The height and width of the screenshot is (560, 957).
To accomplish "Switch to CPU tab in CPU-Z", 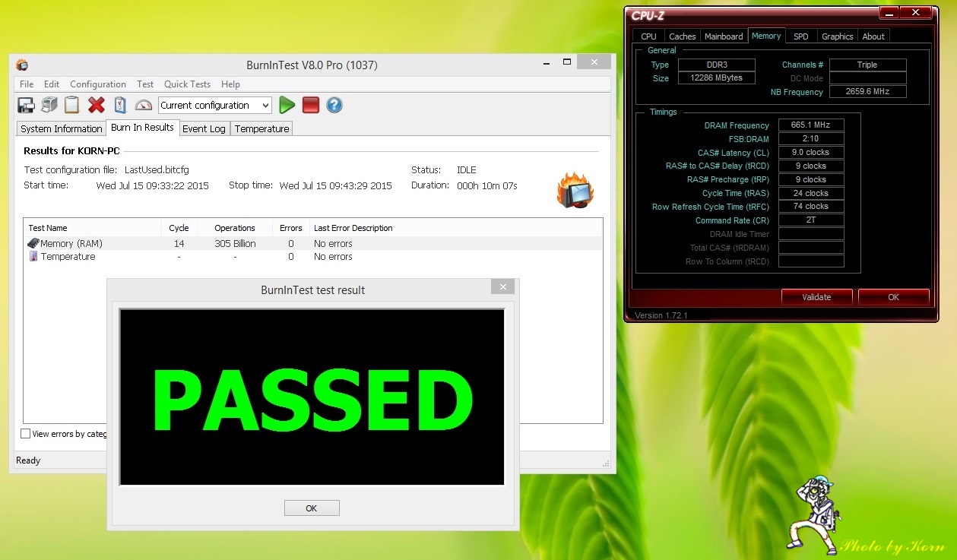I will pyautogui.click(x=648, y=36).
